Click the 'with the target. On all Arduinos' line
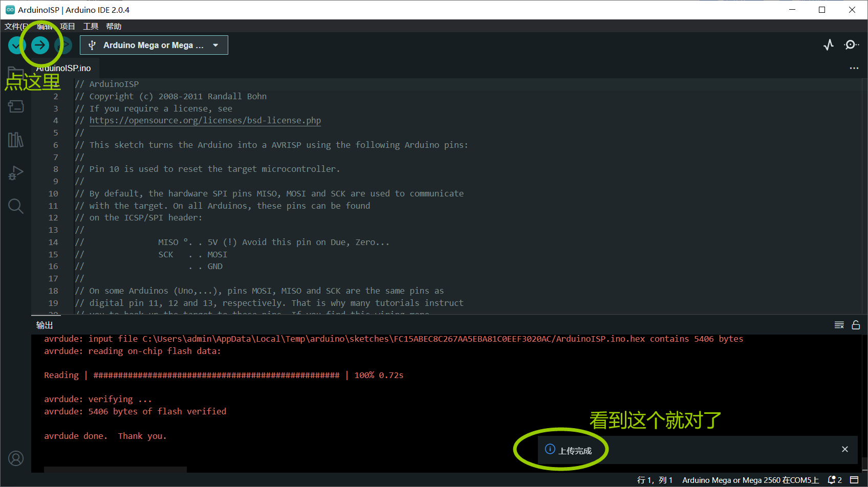 coord(223,206)
